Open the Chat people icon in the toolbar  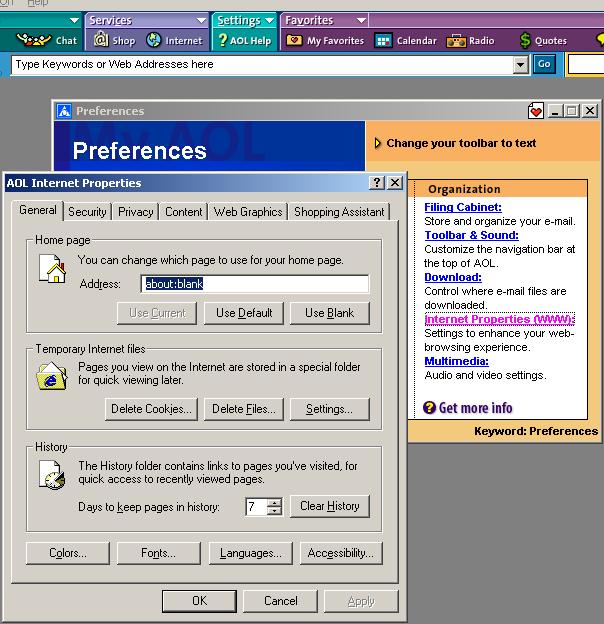33,40
